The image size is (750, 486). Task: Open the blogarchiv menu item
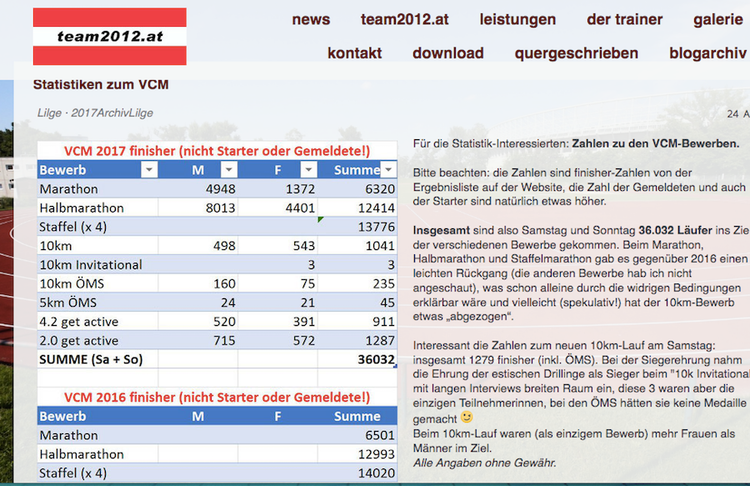(708, 53)
